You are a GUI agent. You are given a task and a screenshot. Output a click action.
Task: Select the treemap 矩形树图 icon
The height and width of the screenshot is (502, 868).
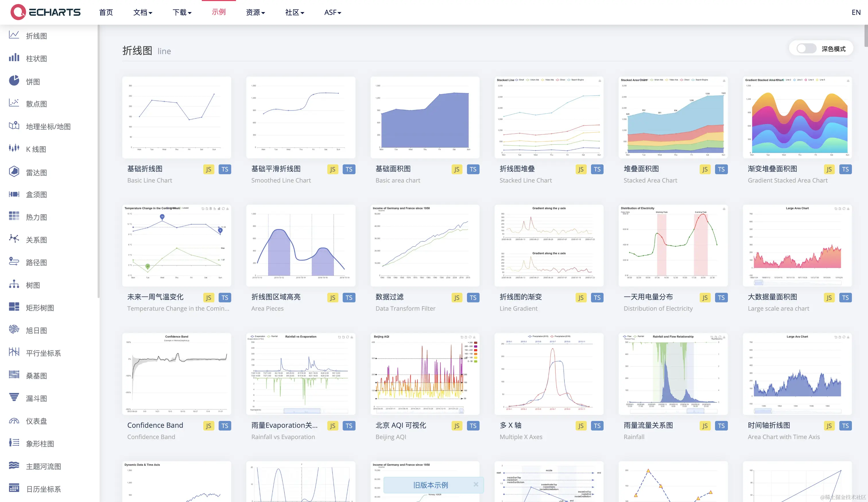click(x=14, y=307)
